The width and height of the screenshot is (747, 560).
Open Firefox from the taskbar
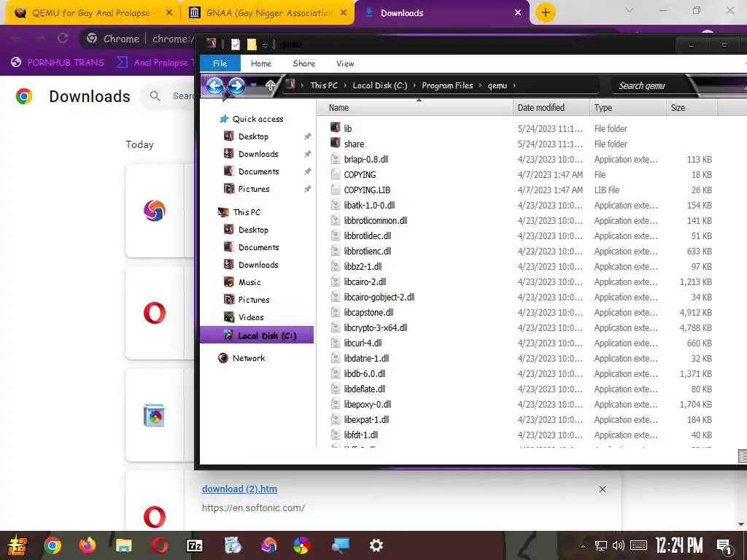click(x=88, y=545)
